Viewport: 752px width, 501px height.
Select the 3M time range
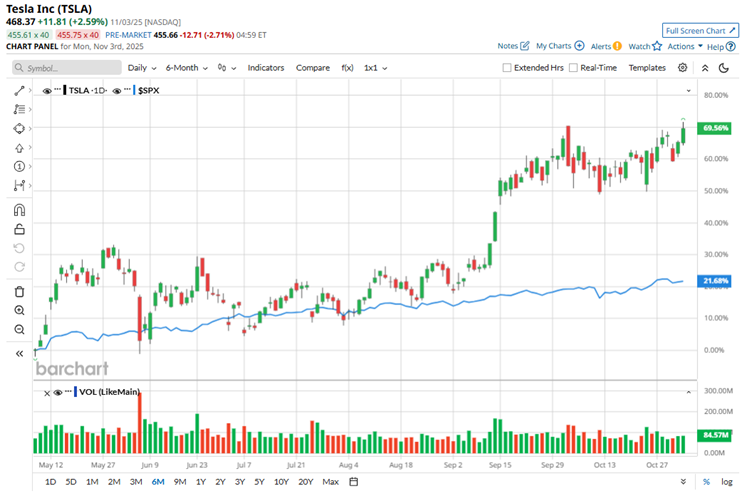pos(135,482)
